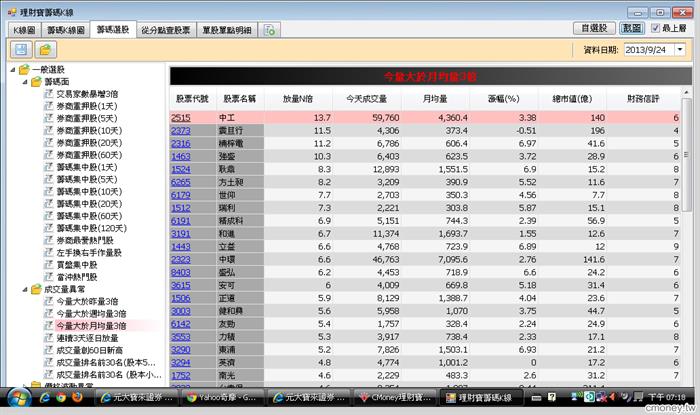700x415 pixels.
Task: Open stock code 2373 link
Action: click(x=181, y=131)
